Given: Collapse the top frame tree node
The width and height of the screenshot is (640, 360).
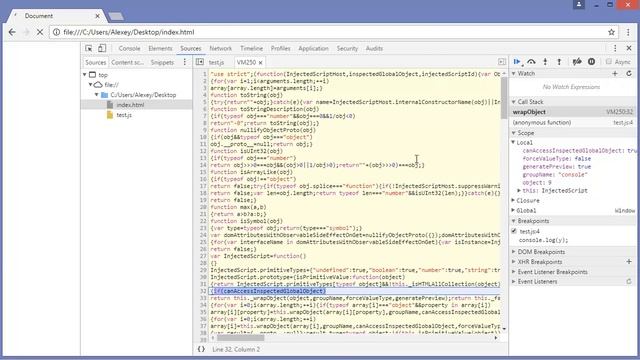Looking at the screenshot, I should click(x=85, y=75).
